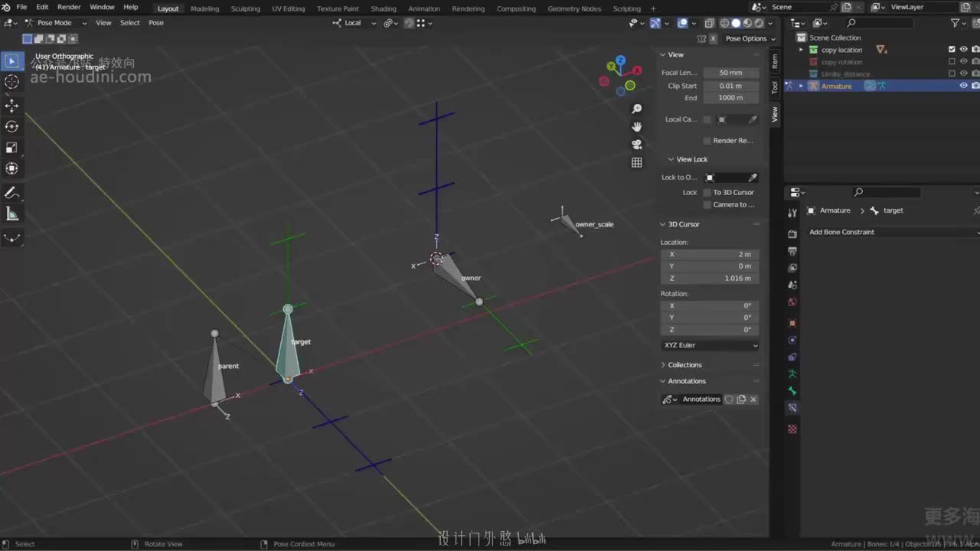The image size is (980, 551).
Task: Open the Output properties tab
Action: click(792, 251)
